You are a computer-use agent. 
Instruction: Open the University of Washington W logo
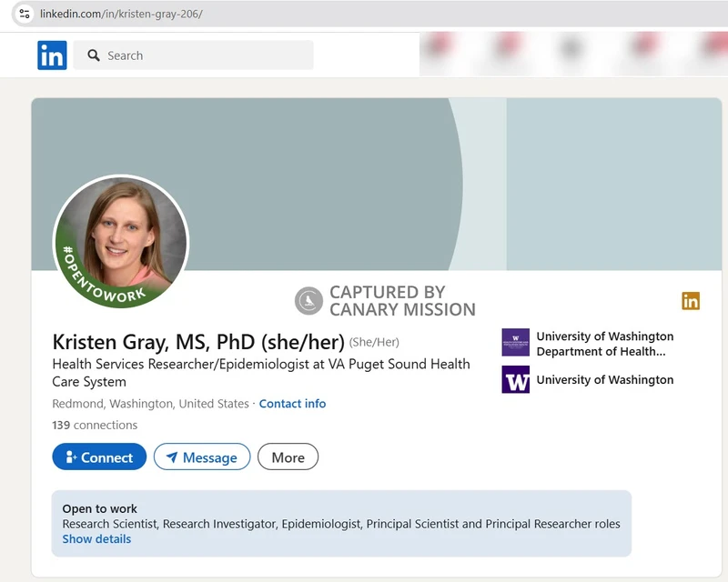pyautogui.click(x=515, y=379)
